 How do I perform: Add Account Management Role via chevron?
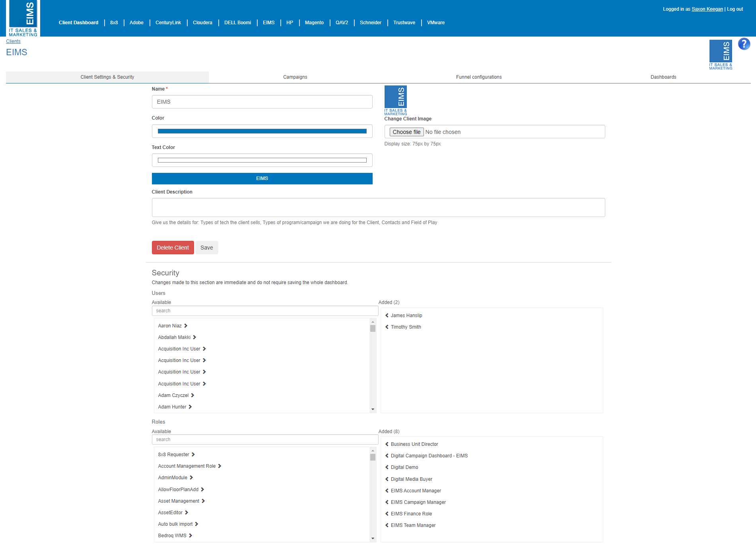click(x=220, y=466)
